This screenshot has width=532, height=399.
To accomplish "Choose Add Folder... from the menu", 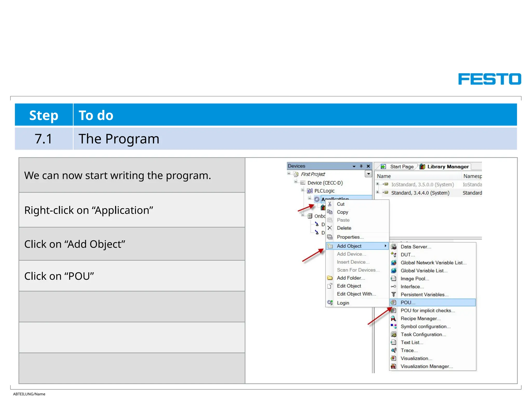I will click(357, 278).
